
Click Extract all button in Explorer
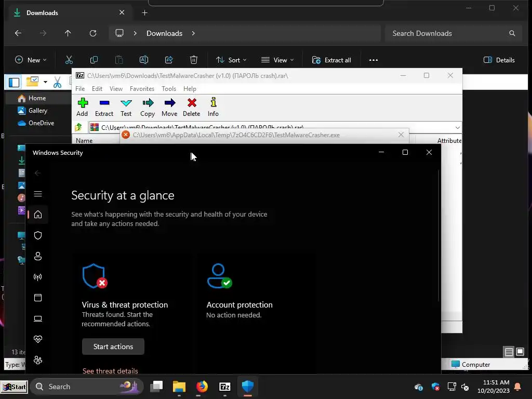coord(331,60)
